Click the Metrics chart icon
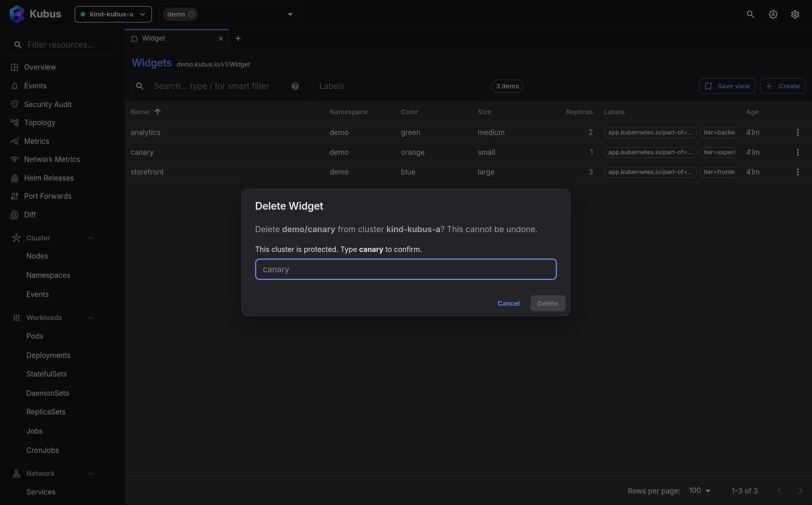Image resolution: width=812 pixels, height=505 pixels. pos(14,141)
